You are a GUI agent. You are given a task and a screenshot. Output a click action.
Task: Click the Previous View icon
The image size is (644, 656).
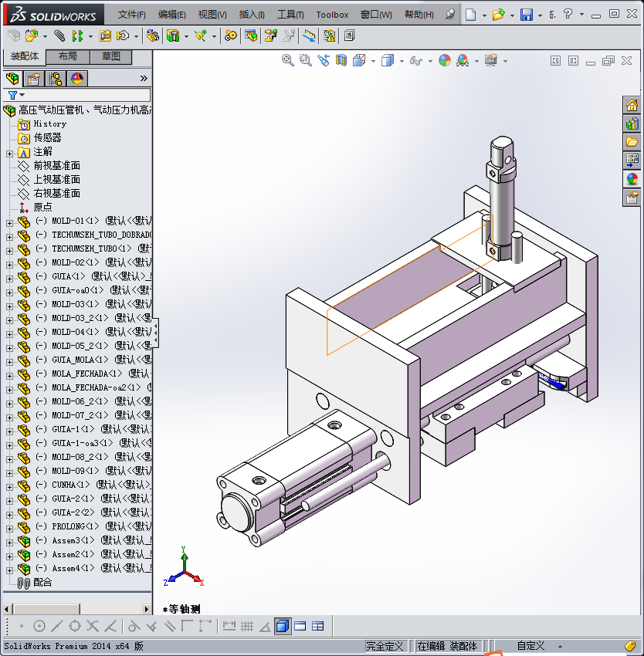tap(324, 60)
